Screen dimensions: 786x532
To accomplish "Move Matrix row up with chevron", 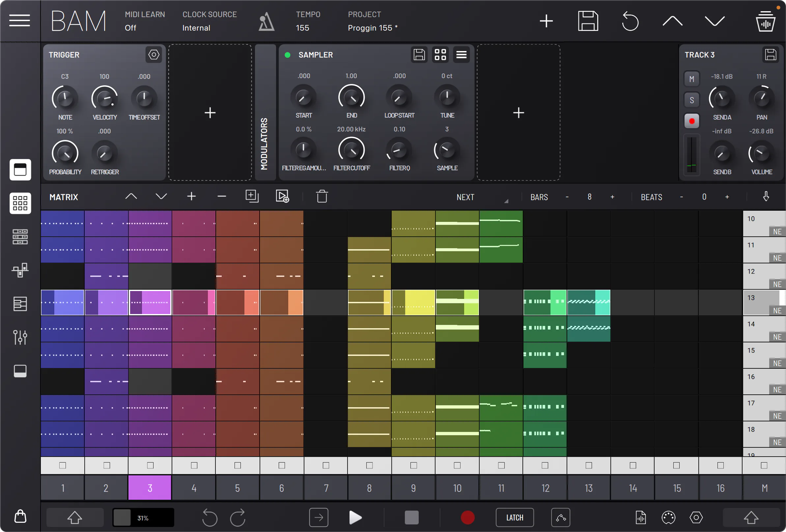I will 131,197.
